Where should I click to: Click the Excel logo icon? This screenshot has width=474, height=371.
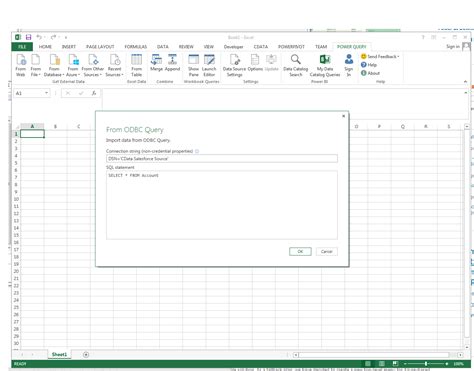pos(18,37)
